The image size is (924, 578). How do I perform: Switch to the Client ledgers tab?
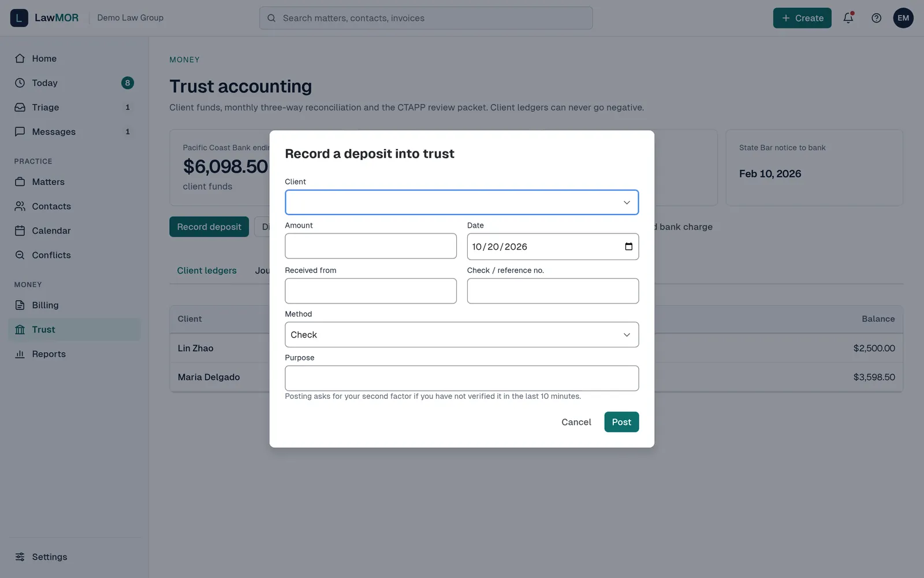coord(207,271)
